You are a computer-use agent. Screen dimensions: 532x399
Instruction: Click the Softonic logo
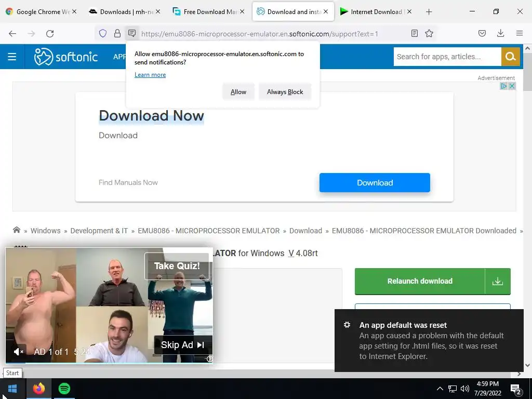pos(66,57)
